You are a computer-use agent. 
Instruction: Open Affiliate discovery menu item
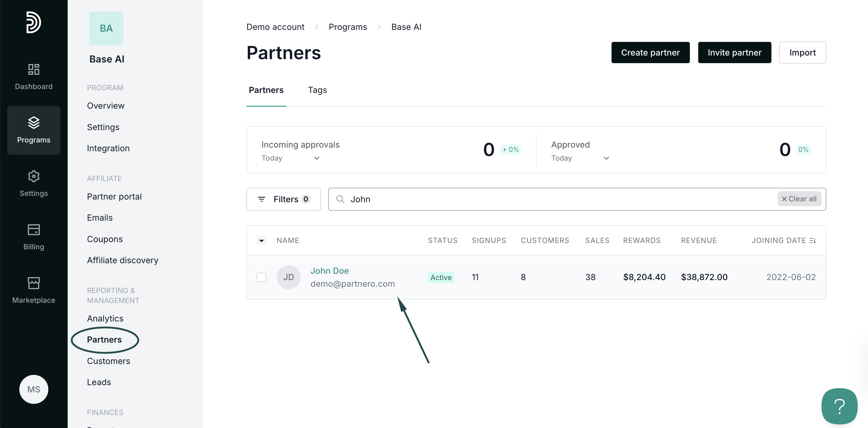pyautogui.click(x=122, y=260)
